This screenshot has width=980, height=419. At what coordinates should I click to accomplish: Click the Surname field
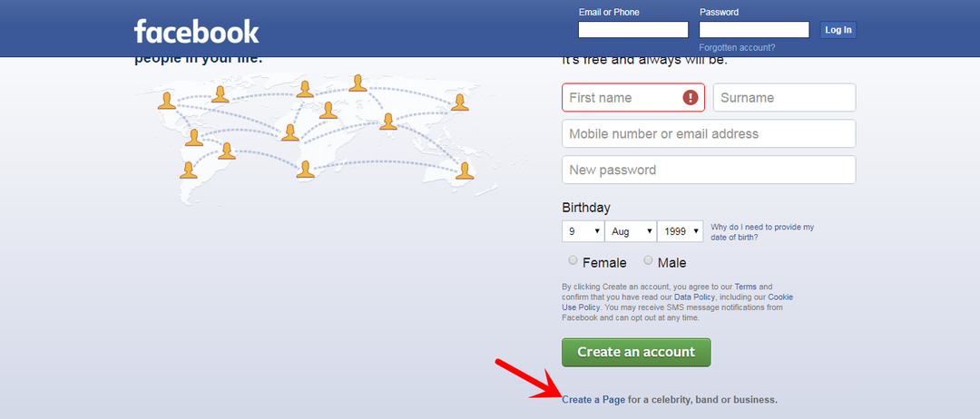(784, 97)
